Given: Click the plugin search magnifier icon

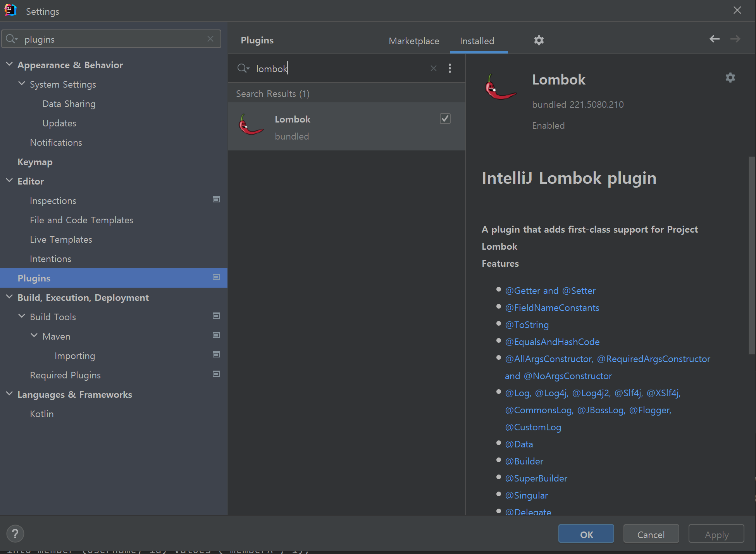Looking at the screenshot, I should pyautogui.click(x=243, y=69).
